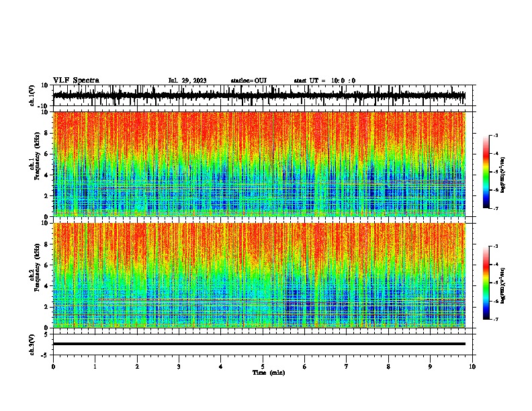The height and width of the screenshot is (411, 532).
Task: Click time-axis tick label "8" below ch.3 panel
Action: point(388,367)
